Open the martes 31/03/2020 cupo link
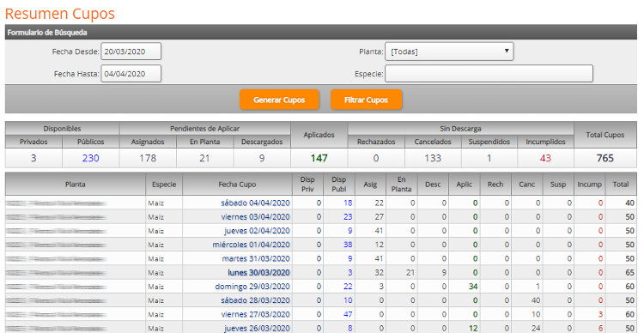644x333 pixels. [x=256, y=258]
